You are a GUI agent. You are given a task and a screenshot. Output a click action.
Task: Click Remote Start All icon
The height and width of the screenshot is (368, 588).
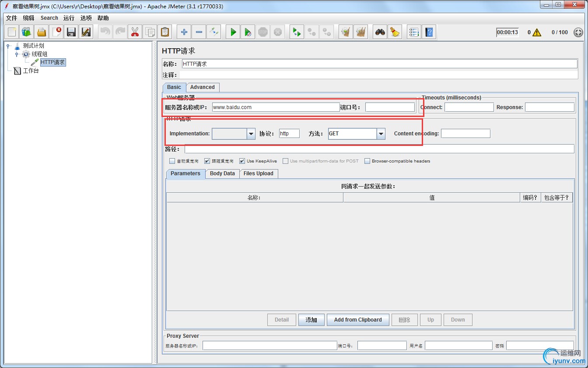pyautogui.click(x=297, y=32)
